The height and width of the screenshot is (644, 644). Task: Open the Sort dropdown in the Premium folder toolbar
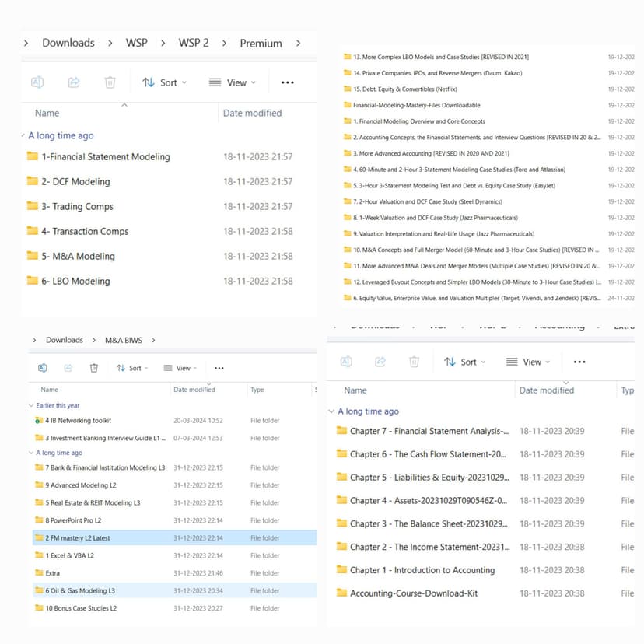(164, 82)
